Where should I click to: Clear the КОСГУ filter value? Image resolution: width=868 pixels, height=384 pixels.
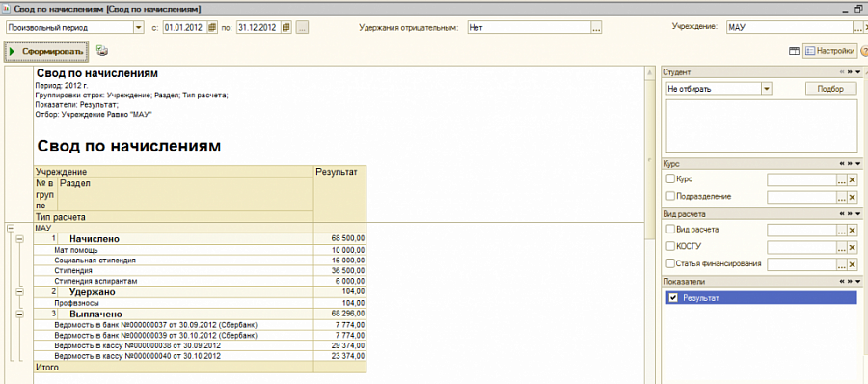[x=853, y=247]
